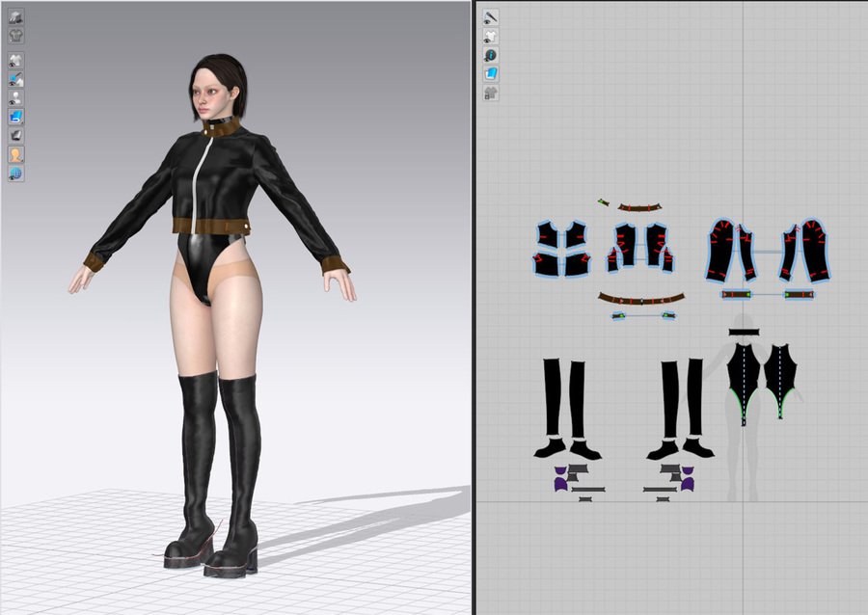868x615 pixels.
Task: Select the rightmost tall boot shaft pattern
Action: pos(695,397)
